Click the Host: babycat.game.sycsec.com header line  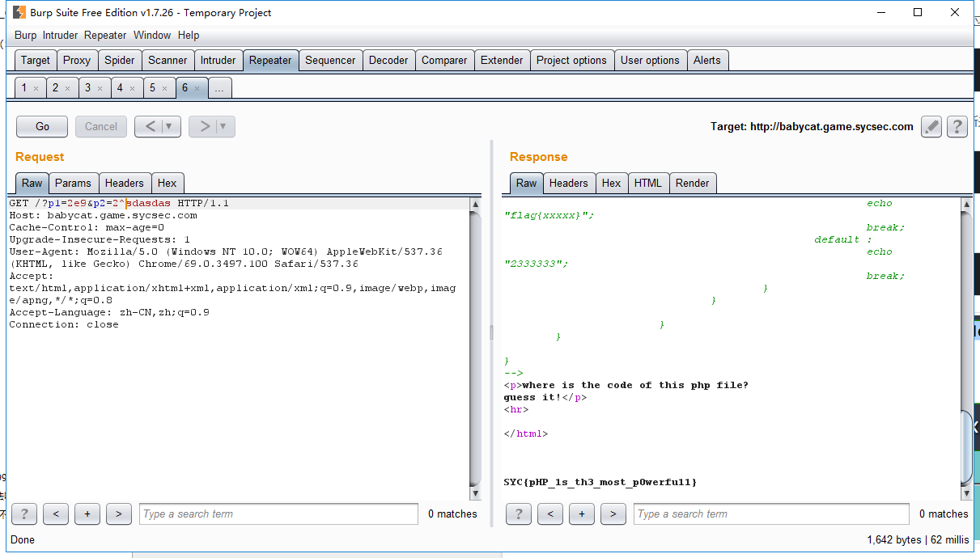coord(103,215)
